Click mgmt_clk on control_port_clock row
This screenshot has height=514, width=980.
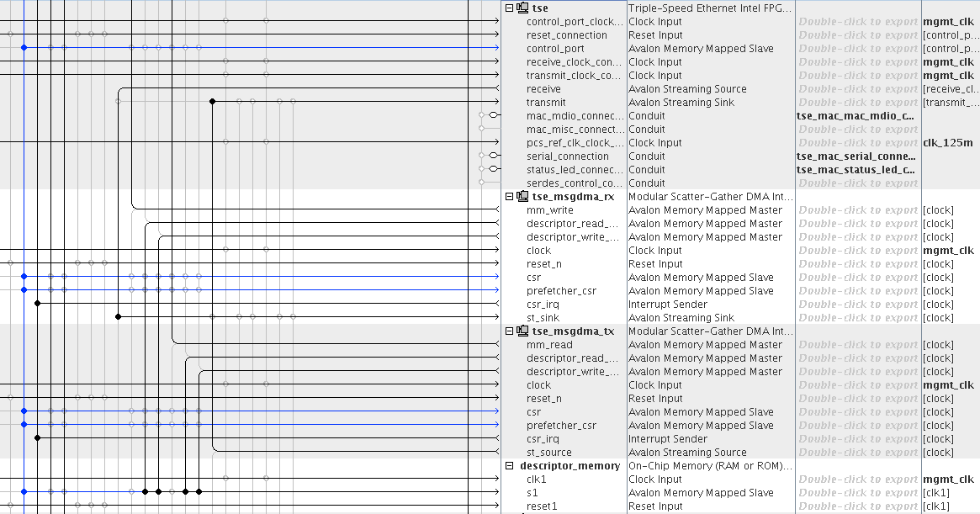pos(949,21)
